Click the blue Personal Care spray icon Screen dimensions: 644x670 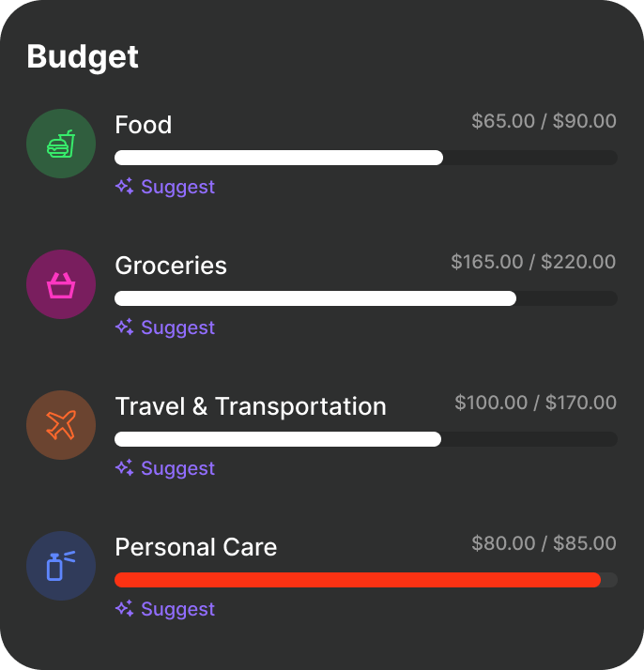pyautogui.click(x=61, y=566)
